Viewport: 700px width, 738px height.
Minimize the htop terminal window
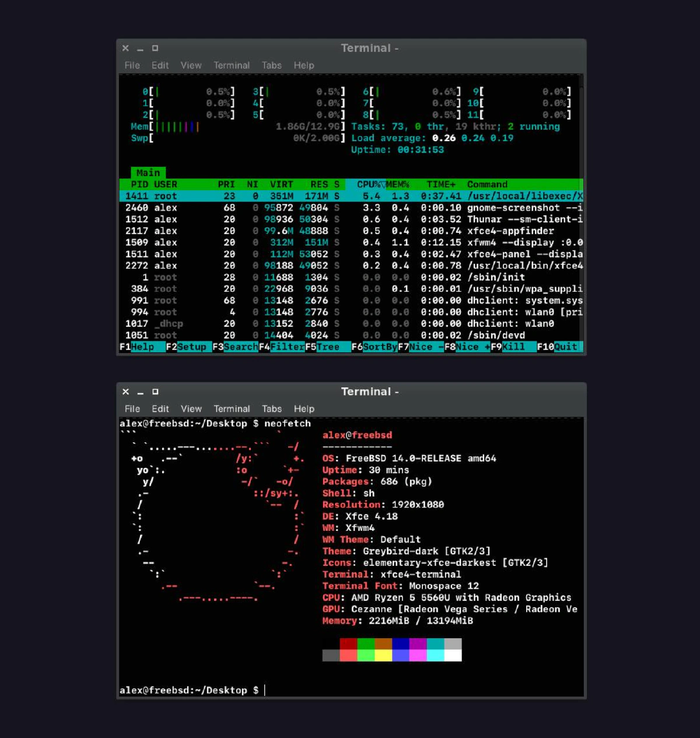pyautogui.click(x=140, y=49)
